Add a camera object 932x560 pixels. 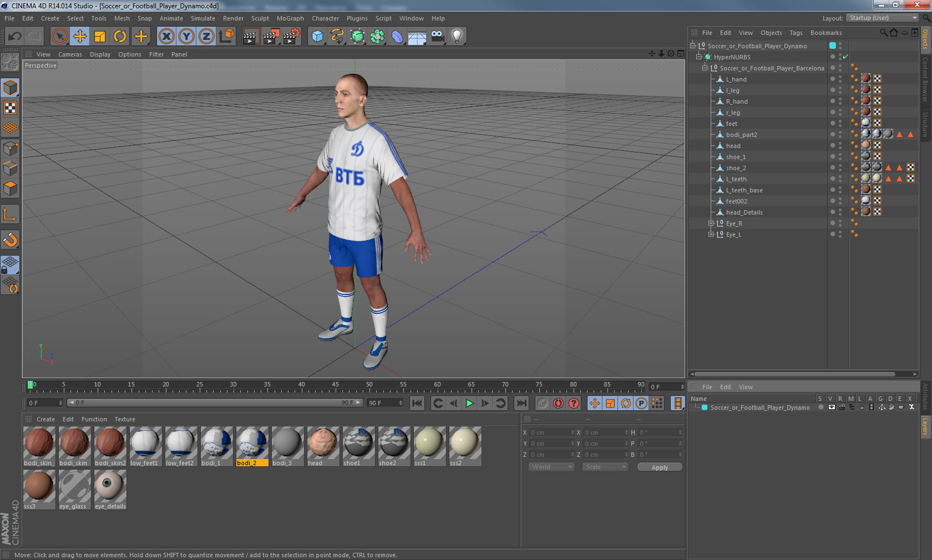click(x=437, y=37)
